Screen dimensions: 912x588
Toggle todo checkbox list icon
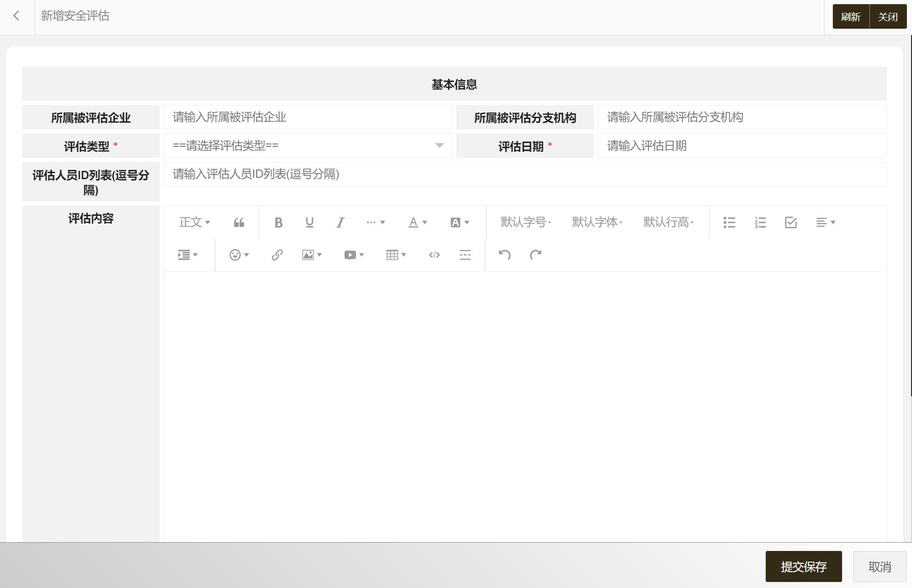pos(791,223)
